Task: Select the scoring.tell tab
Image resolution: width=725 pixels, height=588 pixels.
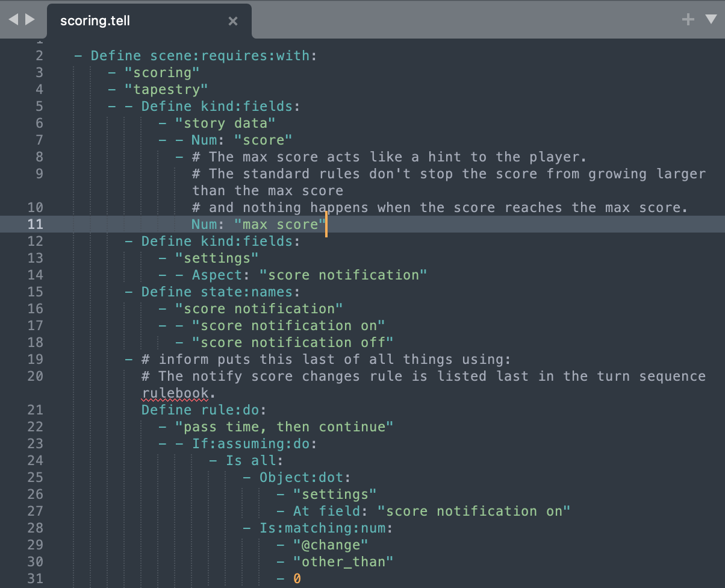Action: (149, 21)
